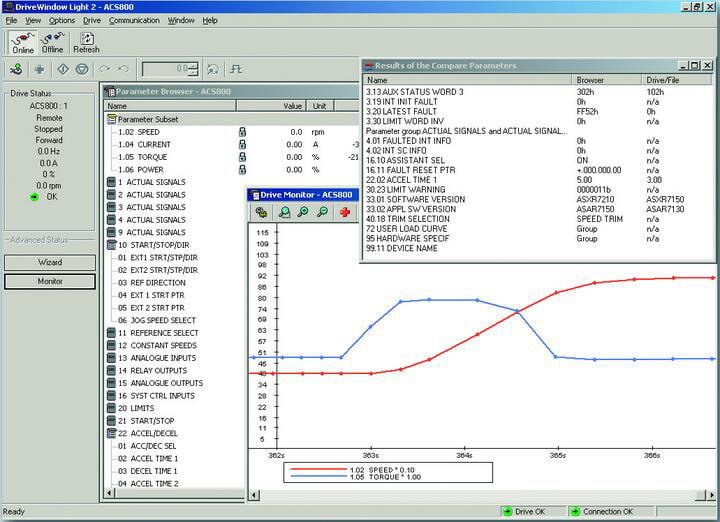Viewport: 720px width, 522px height.
Task: Click the 4 ACTUAL SIGNALS group icon
Action: coord(111,220)
